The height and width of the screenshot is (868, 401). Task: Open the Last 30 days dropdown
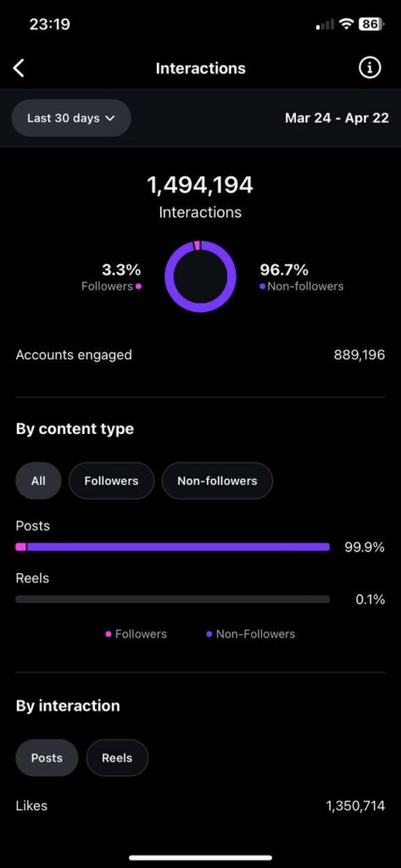point(71,118)
